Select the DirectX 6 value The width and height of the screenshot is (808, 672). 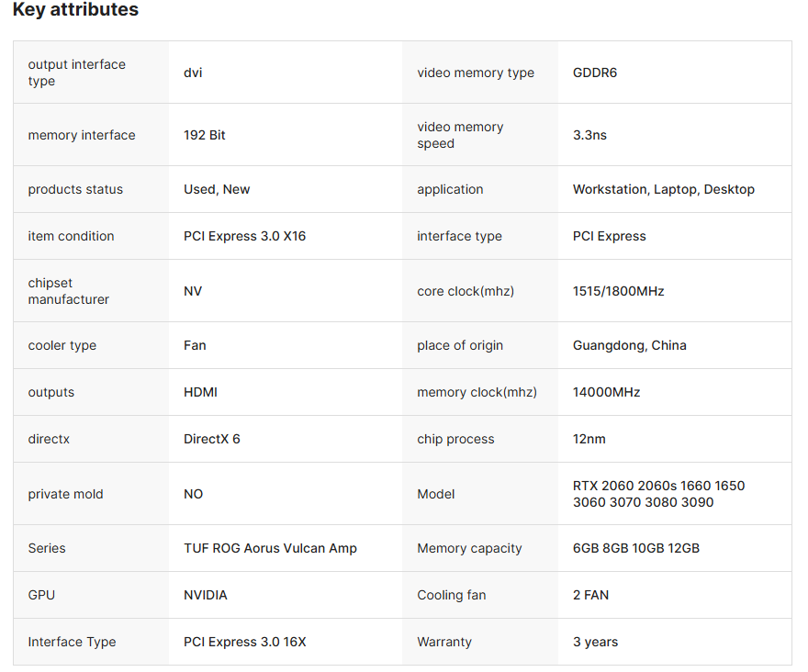[212, 439]
